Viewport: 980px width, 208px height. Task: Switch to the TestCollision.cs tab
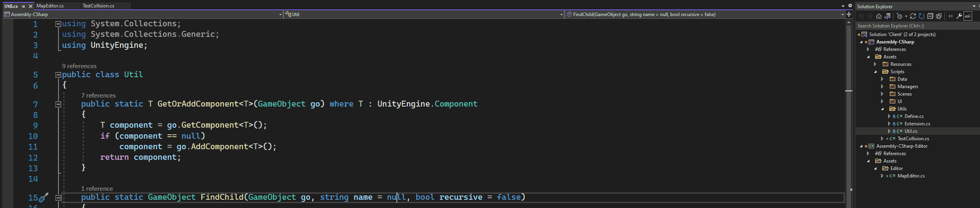(98, 6)
